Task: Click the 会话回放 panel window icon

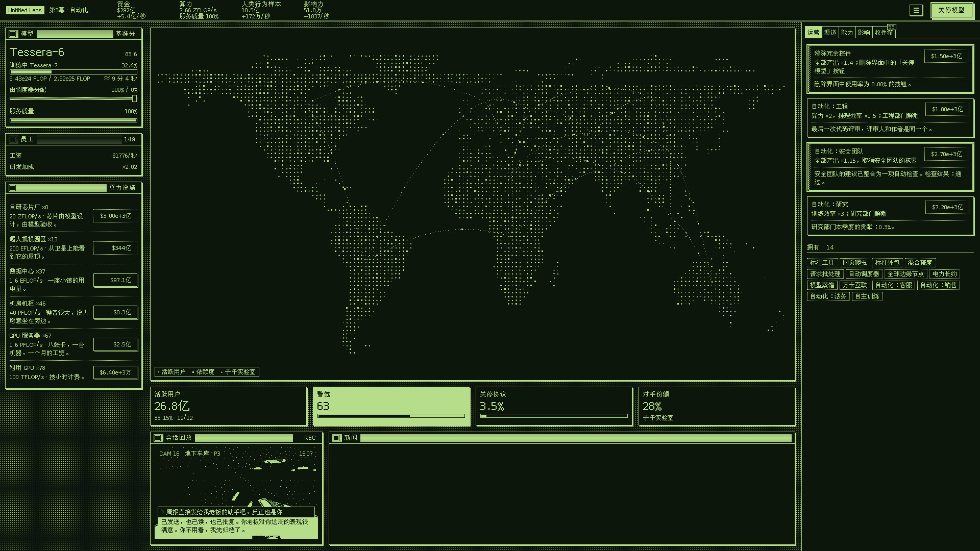Action: [158, 438]
